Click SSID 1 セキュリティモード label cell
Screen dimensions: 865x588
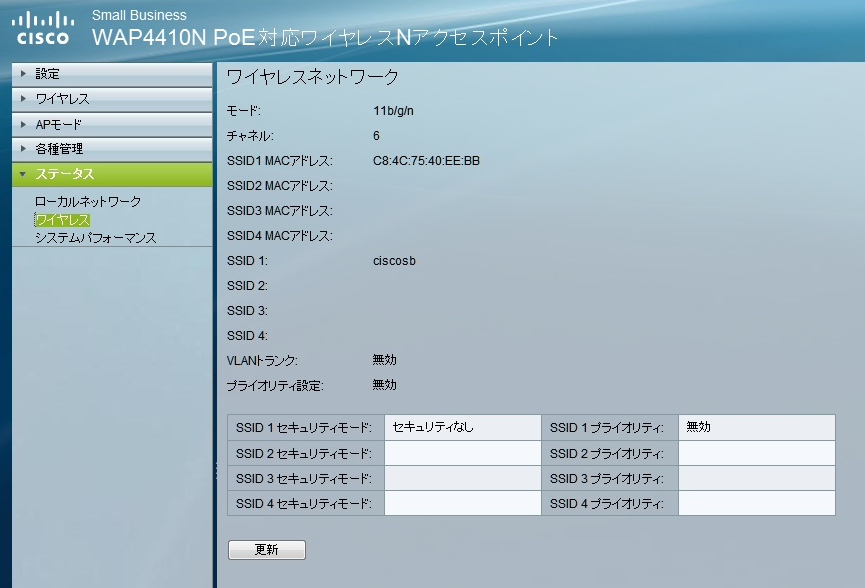[306, 427]
